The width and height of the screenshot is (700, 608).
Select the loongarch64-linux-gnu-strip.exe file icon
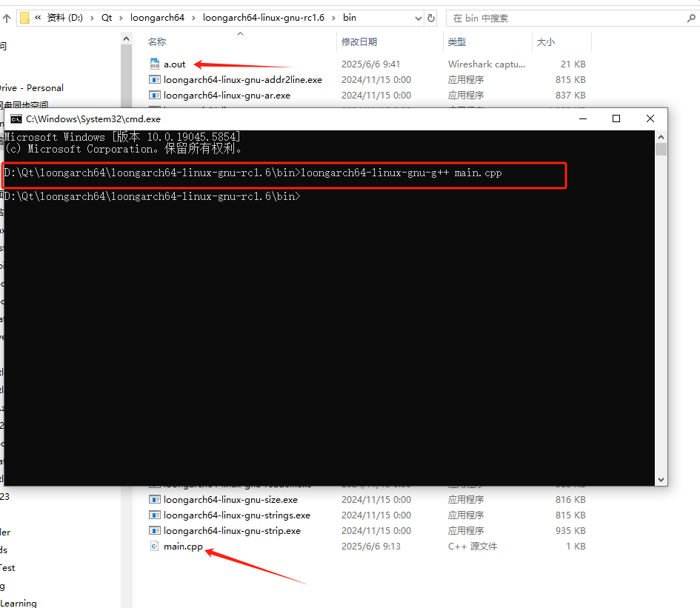coord(155,531)
